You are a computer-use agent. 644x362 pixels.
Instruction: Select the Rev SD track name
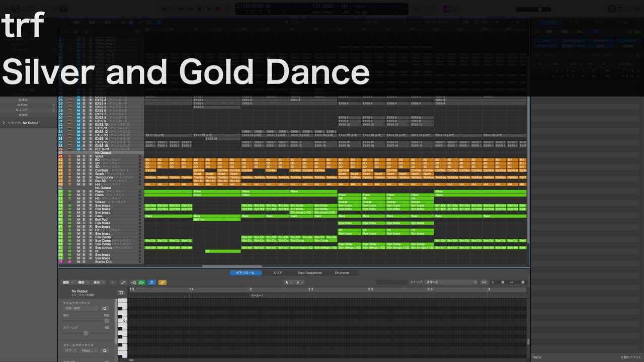(101, 181)
